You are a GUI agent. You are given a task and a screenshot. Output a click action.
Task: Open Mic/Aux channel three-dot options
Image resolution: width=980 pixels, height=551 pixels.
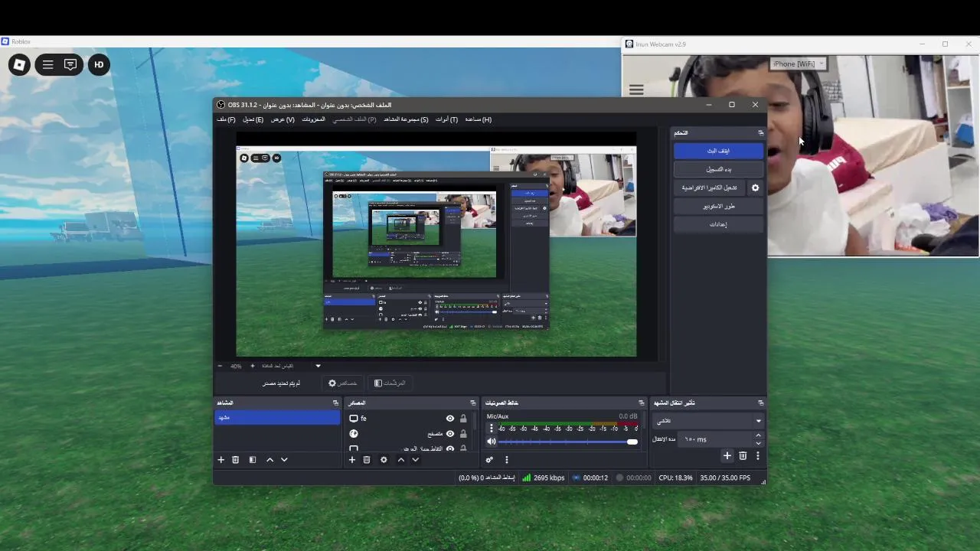tap(492, 429)
